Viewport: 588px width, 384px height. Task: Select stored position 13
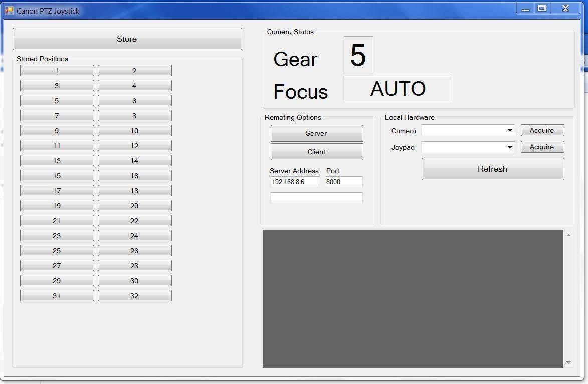(x=57, y=160)
